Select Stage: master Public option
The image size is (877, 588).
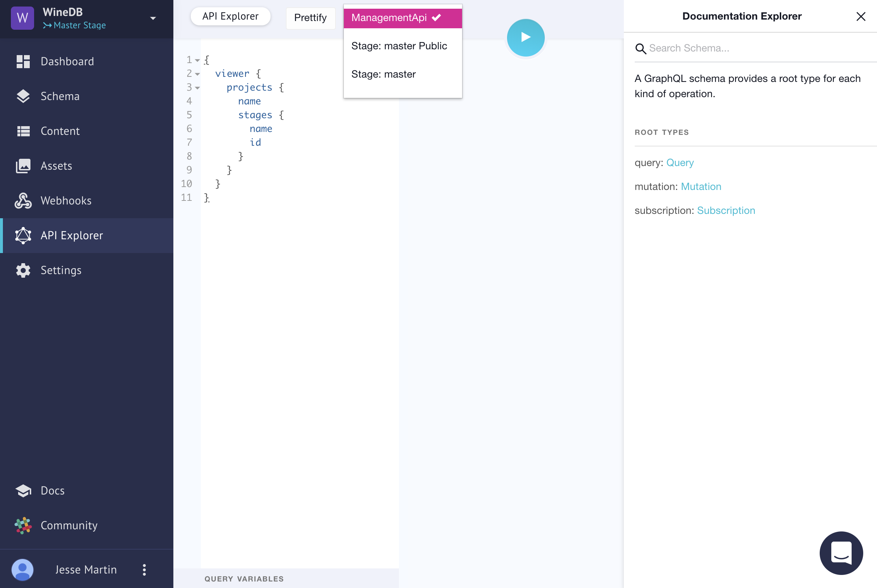[x=399, y=45]
